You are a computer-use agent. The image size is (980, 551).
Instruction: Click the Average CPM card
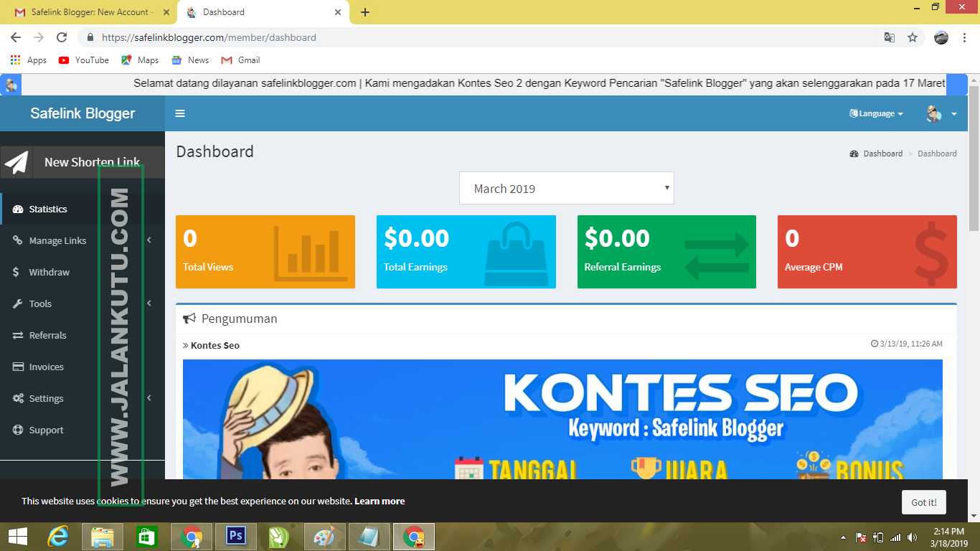[867, 252]
